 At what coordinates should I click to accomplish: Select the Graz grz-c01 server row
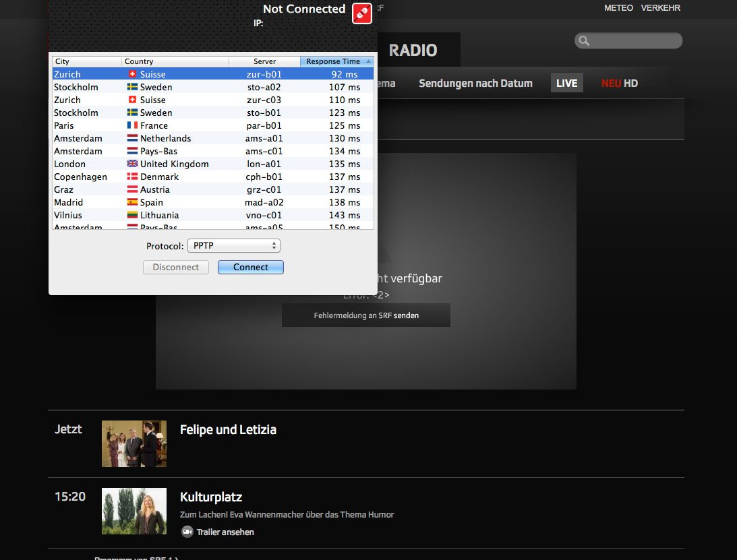213,189
